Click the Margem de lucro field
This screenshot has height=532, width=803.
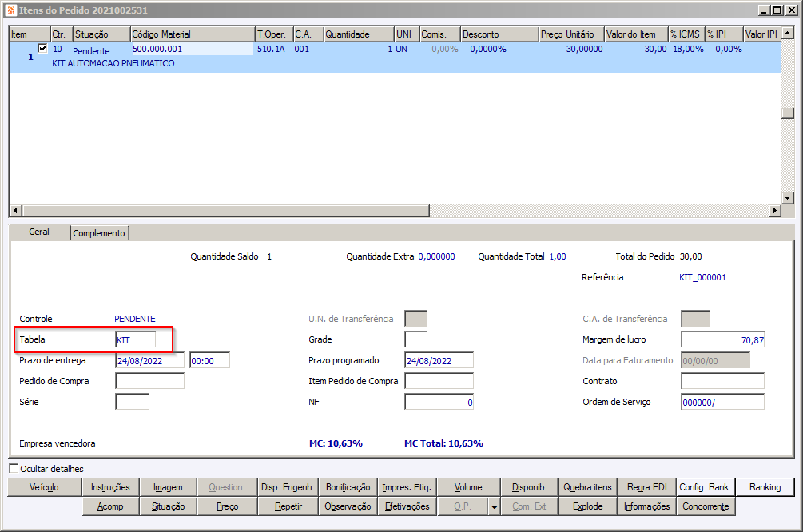722,340
